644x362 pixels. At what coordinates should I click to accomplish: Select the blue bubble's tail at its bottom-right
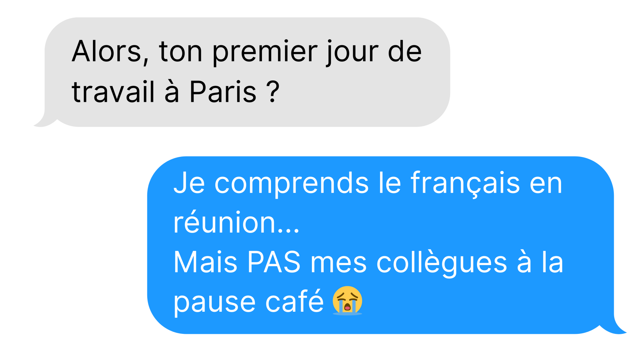pos(613,327)
